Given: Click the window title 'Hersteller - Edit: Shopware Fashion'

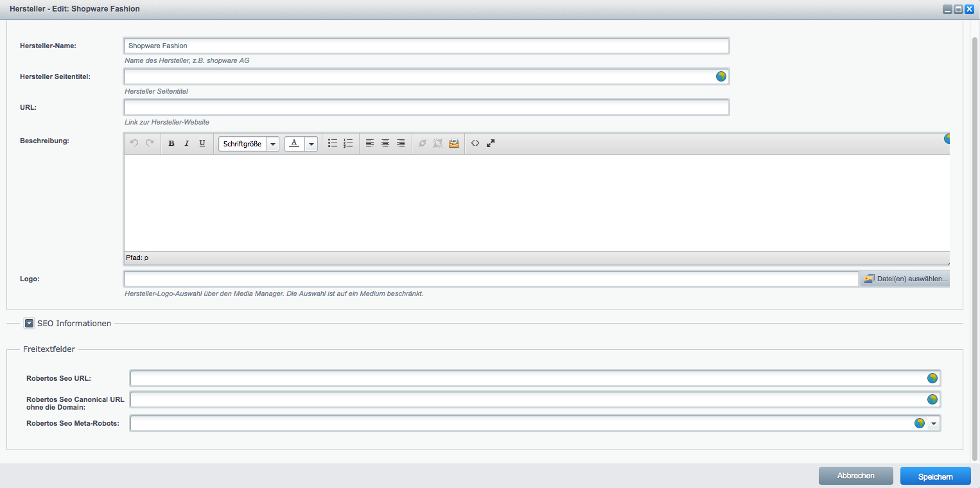Looking at the screenshot, I should tap(74, 9).
